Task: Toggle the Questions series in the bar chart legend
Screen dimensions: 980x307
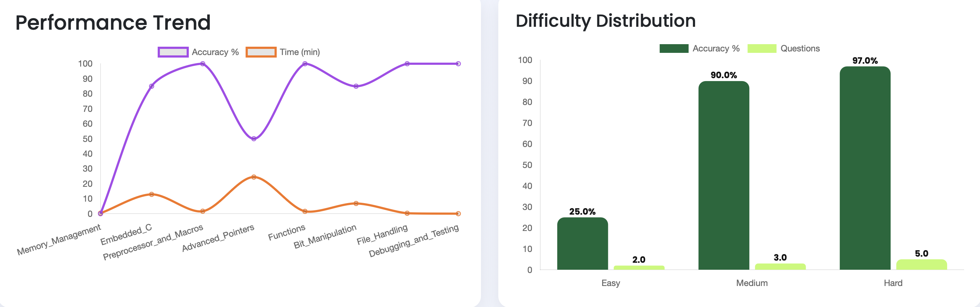Action: click(x=783, y=49)
